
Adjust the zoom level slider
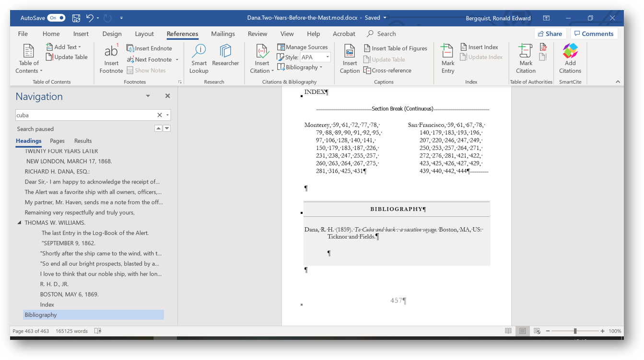click(x=575, y=331)
